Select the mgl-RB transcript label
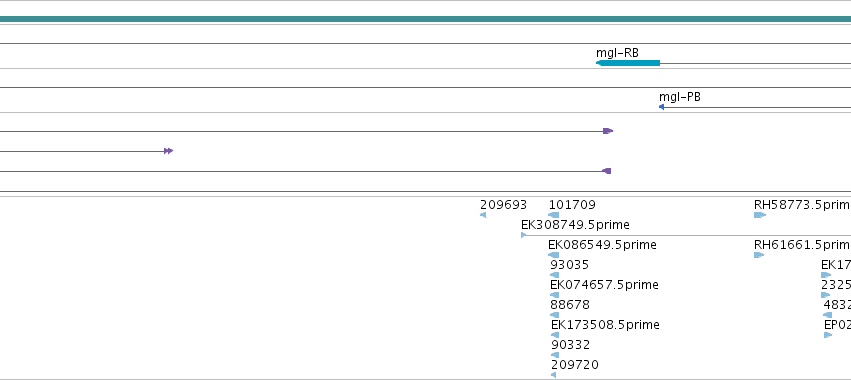 (617, 53)
